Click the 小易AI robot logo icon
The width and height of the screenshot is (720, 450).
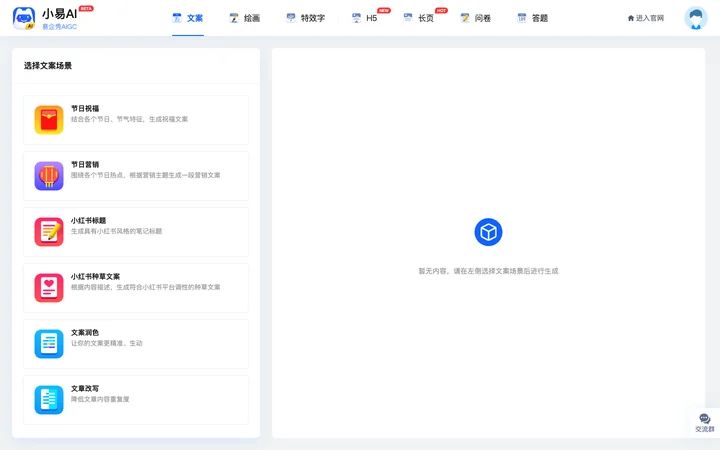coord(24,18)
